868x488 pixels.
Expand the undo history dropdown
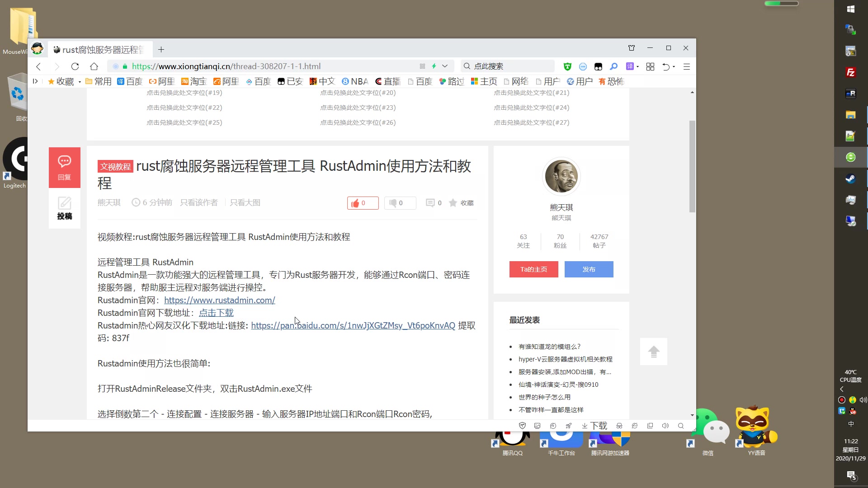675,66
